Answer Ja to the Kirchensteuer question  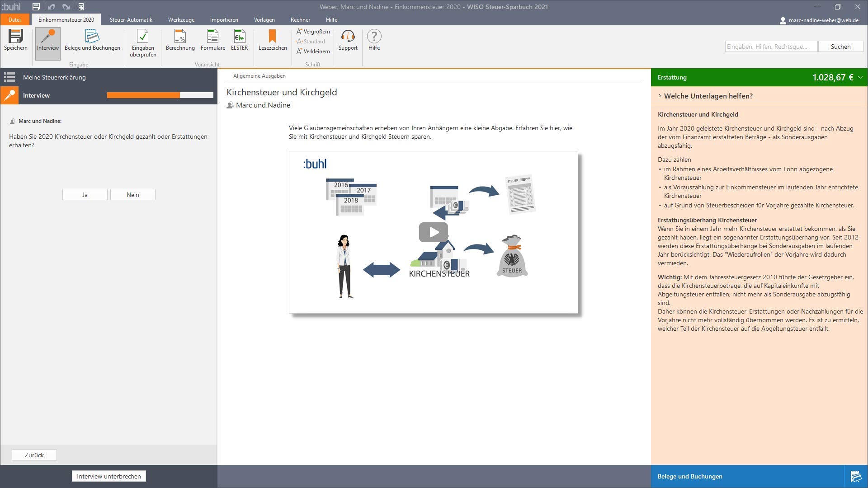85,195
